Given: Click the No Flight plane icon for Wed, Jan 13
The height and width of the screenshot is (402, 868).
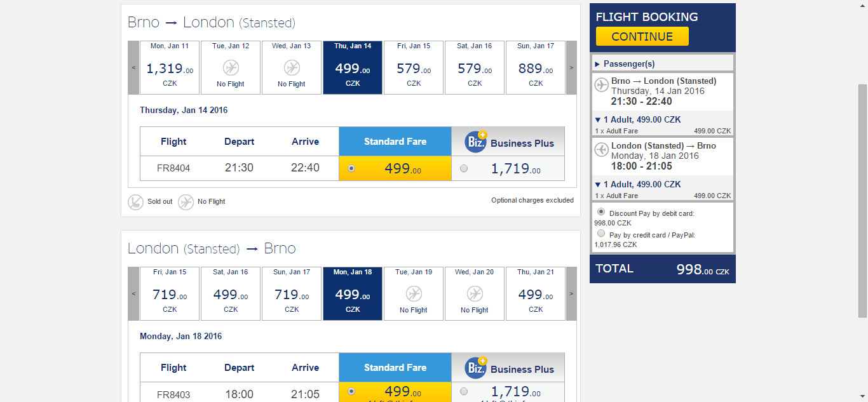Looking at the screenshot, I should pyautogui.click(x=292, y=67).
